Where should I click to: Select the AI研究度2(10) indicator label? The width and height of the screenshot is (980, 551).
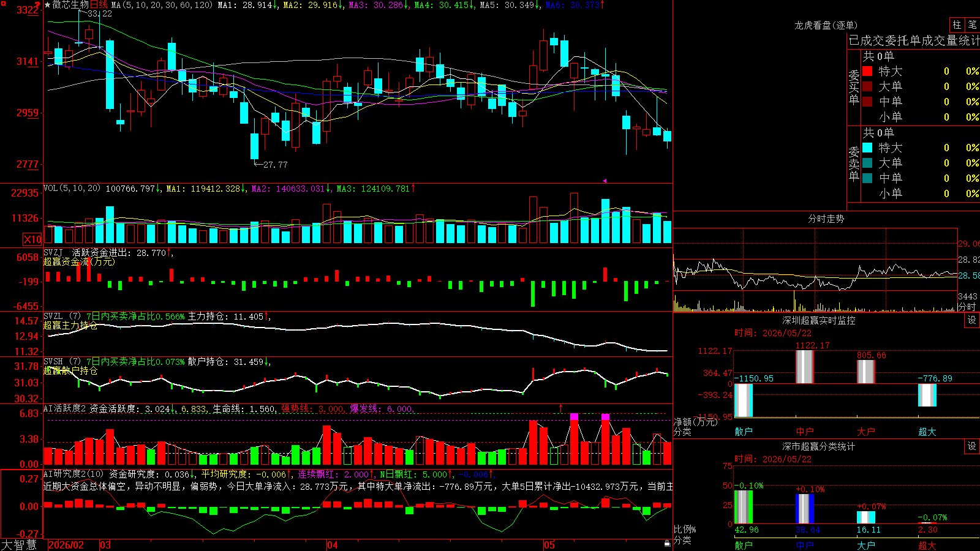pos(74,474)
